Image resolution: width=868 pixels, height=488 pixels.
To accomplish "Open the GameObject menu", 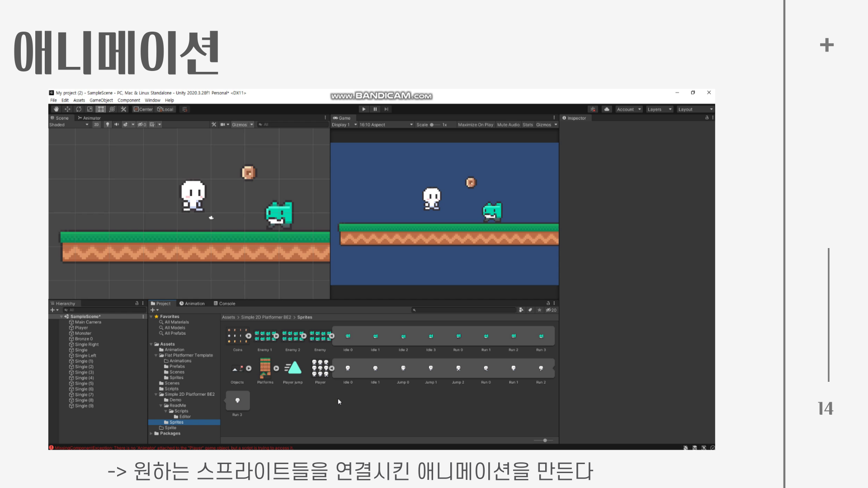I will [101, 100].
